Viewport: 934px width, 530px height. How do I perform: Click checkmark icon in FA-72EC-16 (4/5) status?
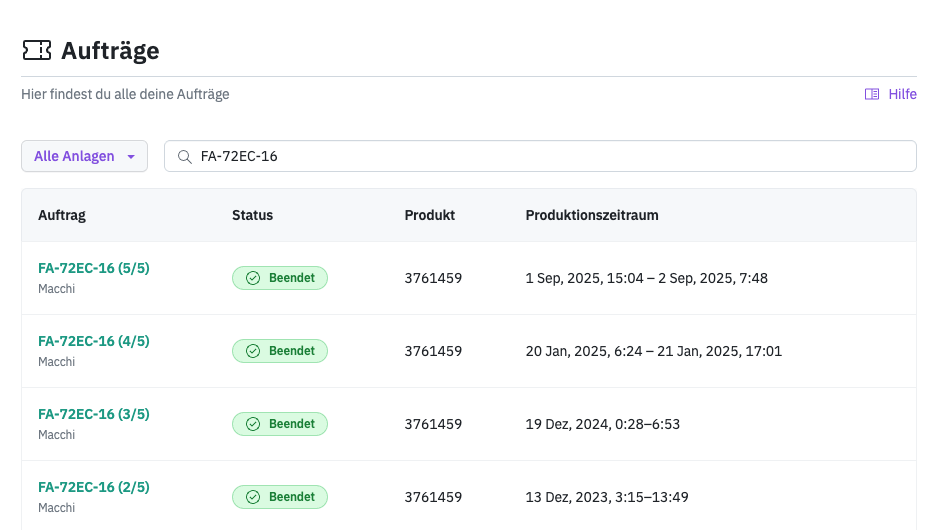point(253,351)
